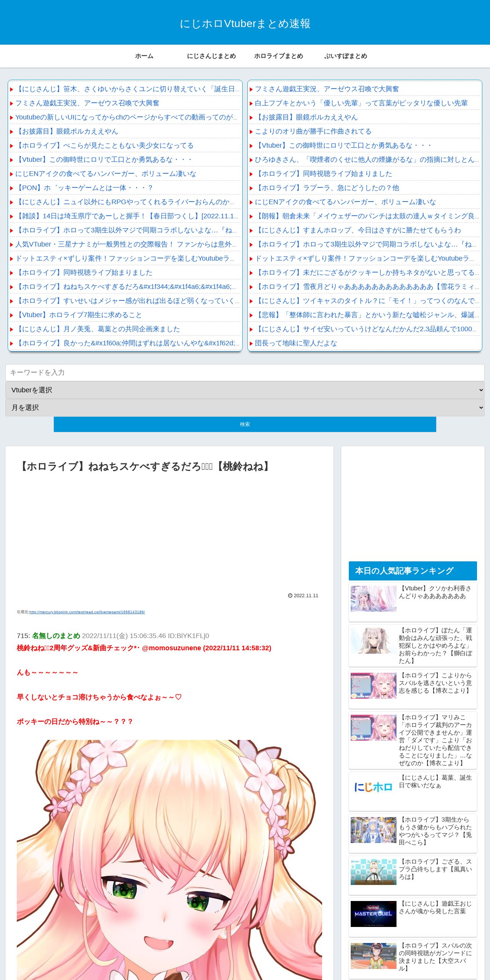
Task: Open the Momosuzu Nene illustration image
Action: tap(169, 860)
